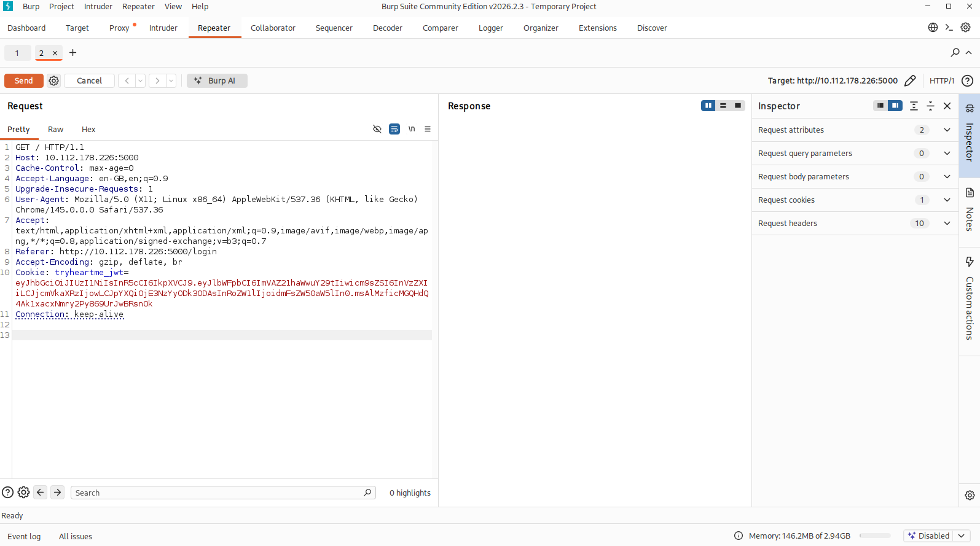
Task: Open search help icon in request pane
Action: click(x=7, y=492)
